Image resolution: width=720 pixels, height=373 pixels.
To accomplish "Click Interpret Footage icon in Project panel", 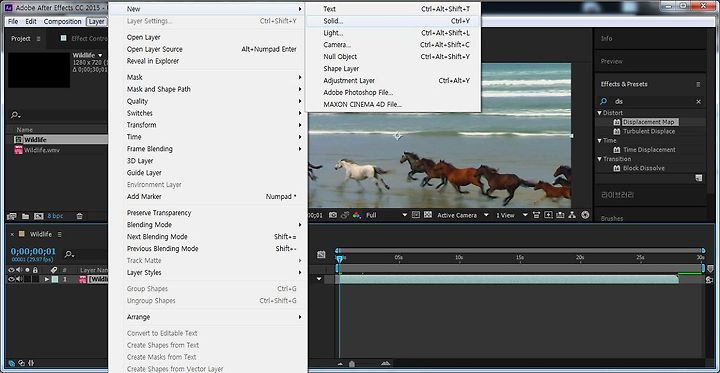I will tap(11, 216).
